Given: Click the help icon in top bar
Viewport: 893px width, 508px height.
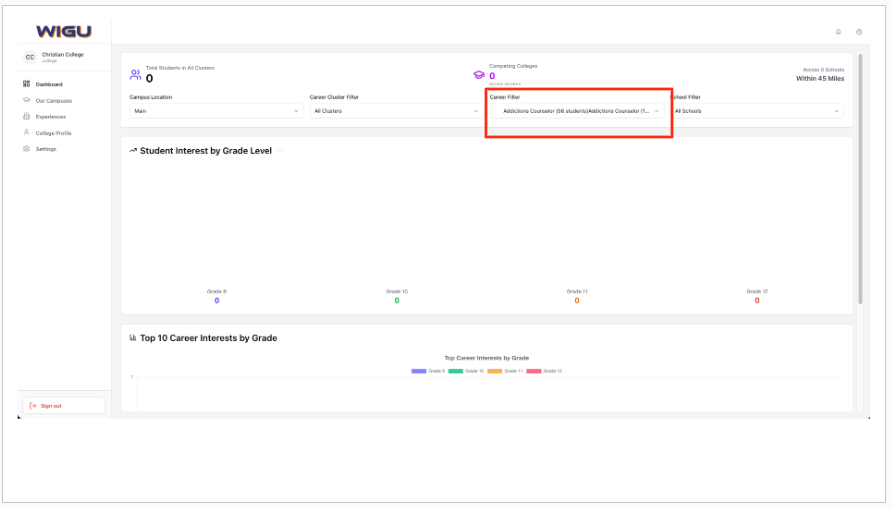Looking at the screenshot, I should click(859, 32).
